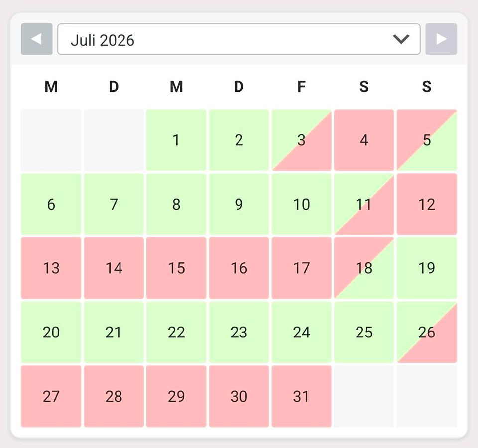This screenshot has width=478, height=448.
Task: Choose day 31 in calendar
Action: coord(301,396)
